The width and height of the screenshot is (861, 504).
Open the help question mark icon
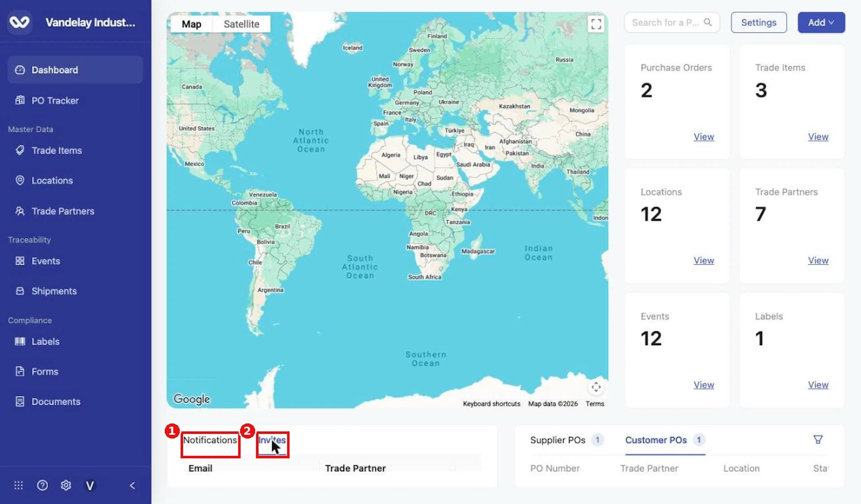42,485
